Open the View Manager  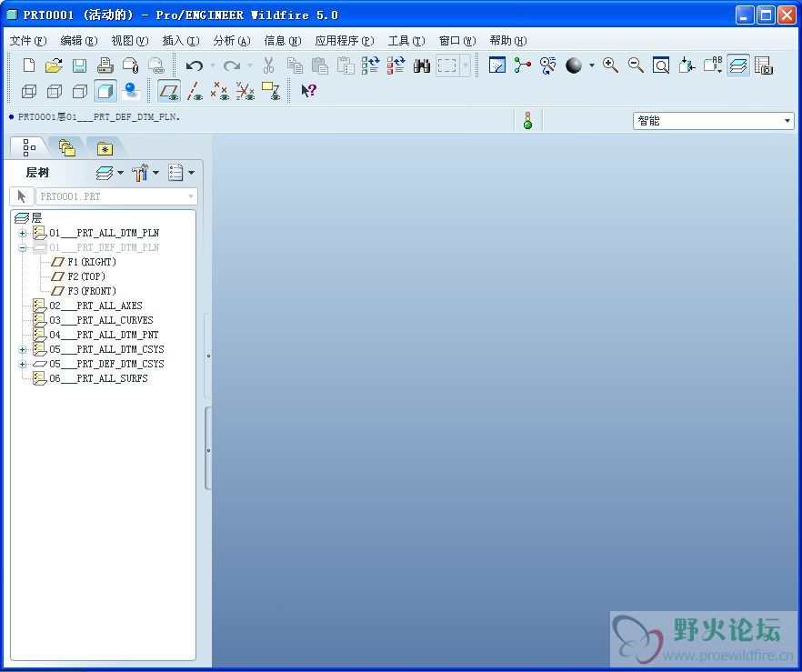[x=764, y=65]
